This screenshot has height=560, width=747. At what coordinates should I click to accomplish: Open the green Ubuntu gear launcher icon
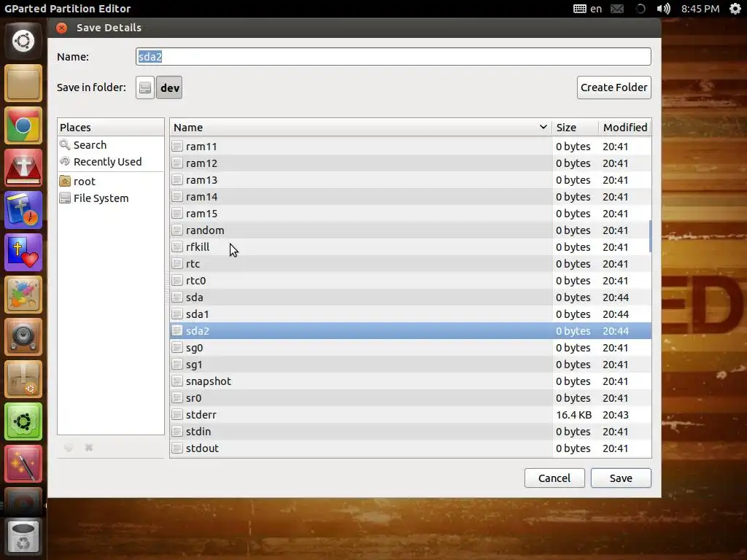(23, 421)
